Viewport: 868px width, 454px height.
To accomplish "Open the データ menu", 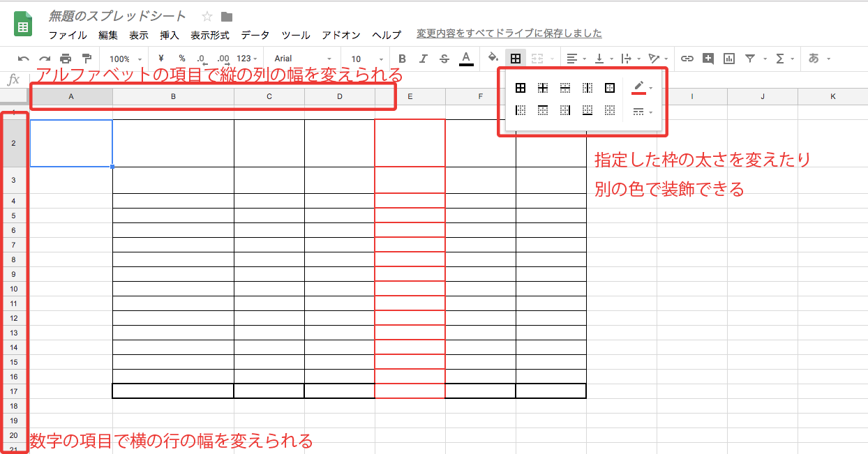I will click(255, 35).
